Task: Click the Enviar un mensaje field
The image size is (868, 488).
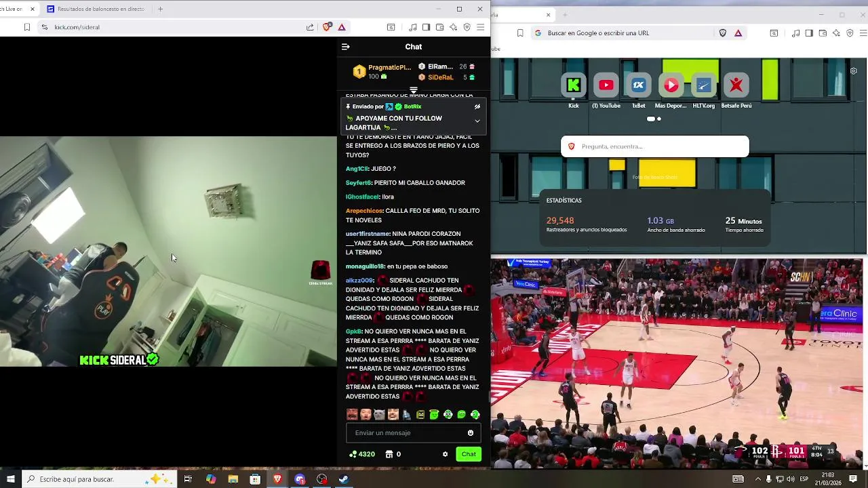Action: (413, 433)
